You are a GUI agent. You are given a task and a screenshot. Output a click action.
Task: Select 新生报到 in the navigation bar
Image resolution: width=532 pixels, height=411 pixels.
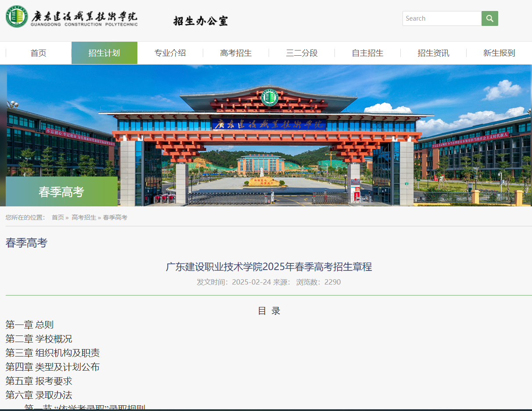point(499,53)
